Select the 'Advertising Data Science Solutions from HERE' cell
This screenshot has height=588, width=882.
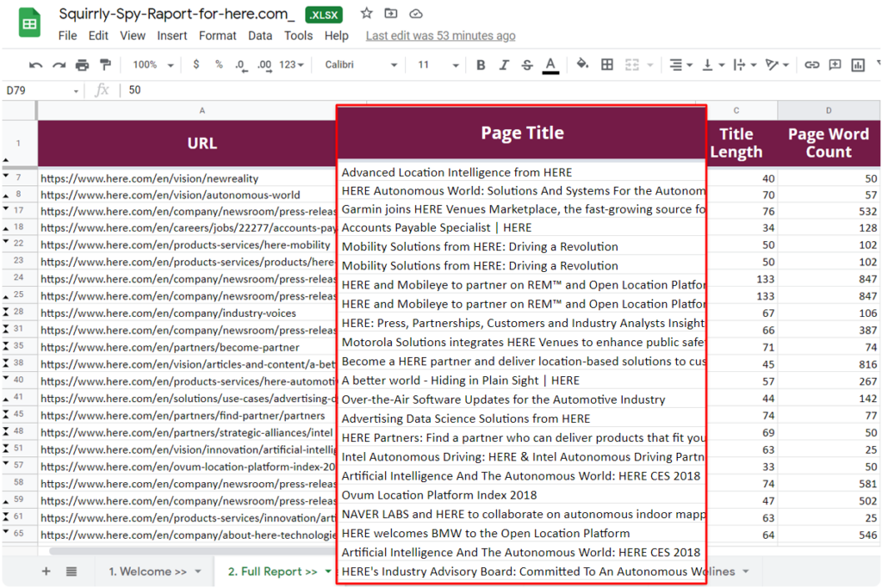[x=521, y=418]
